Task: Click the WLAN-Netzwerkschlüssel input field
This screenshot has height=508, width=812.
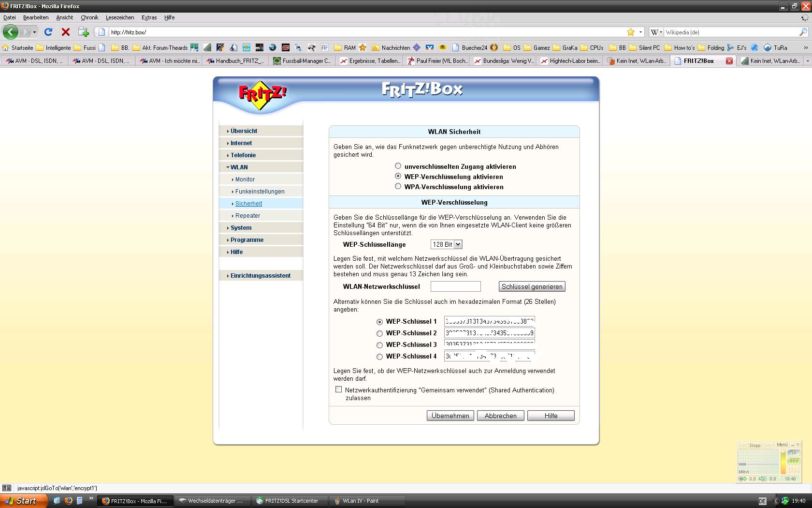Action: coord(456,286)
